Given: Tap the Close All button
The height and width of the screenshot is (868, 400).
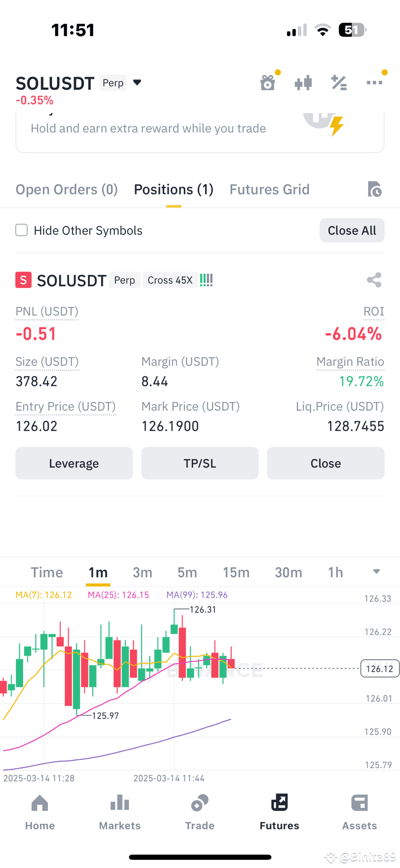Looking at the screenshot, I should (x=352, y=231).
